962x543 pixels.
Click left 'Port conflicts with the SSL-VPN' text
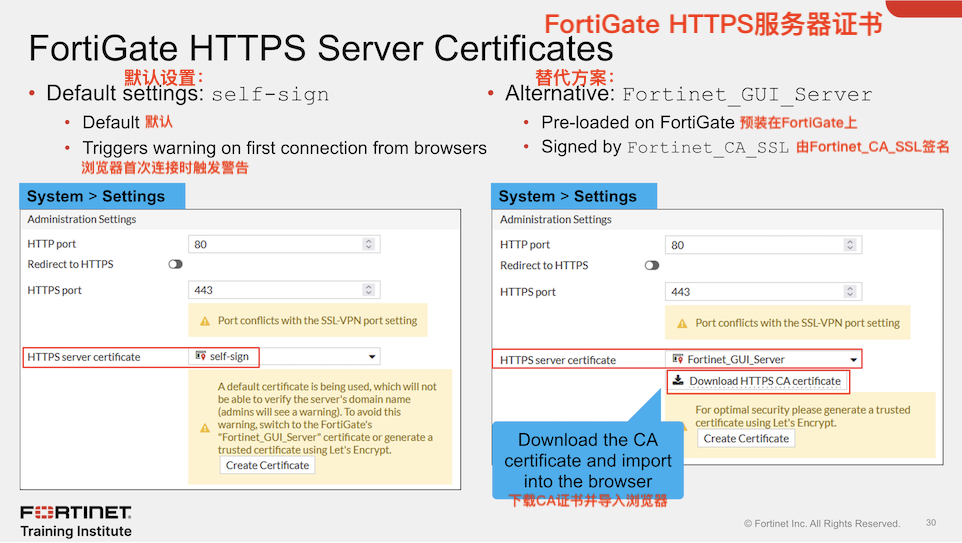click(x=317, y=320)
